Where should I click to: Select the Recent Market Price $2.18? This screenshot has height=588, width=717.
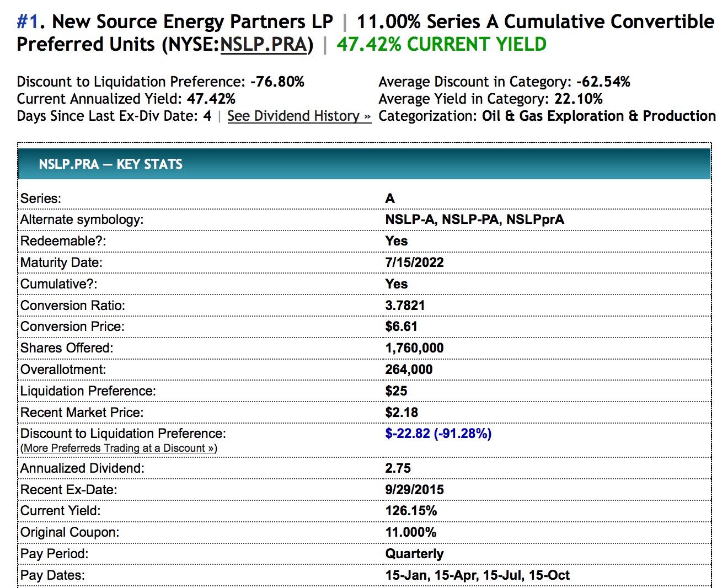pyautogui.click(x=402, y=413)
